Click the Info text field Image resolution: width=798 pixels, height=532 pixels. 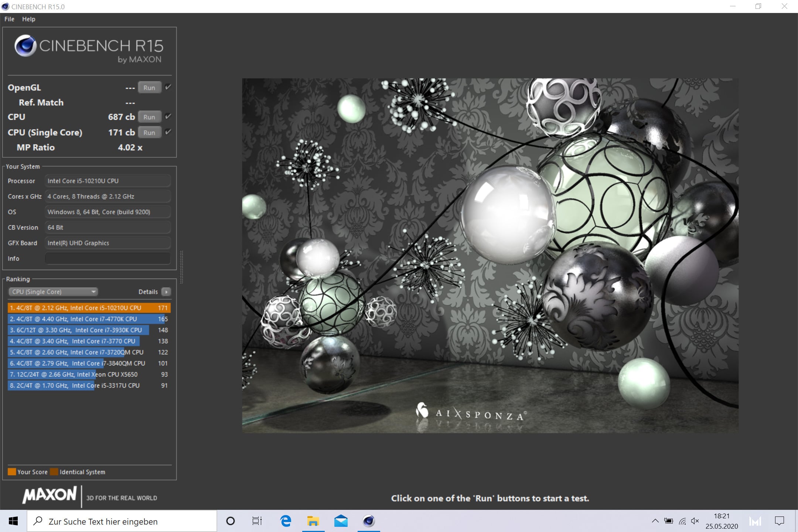point(108,259)
